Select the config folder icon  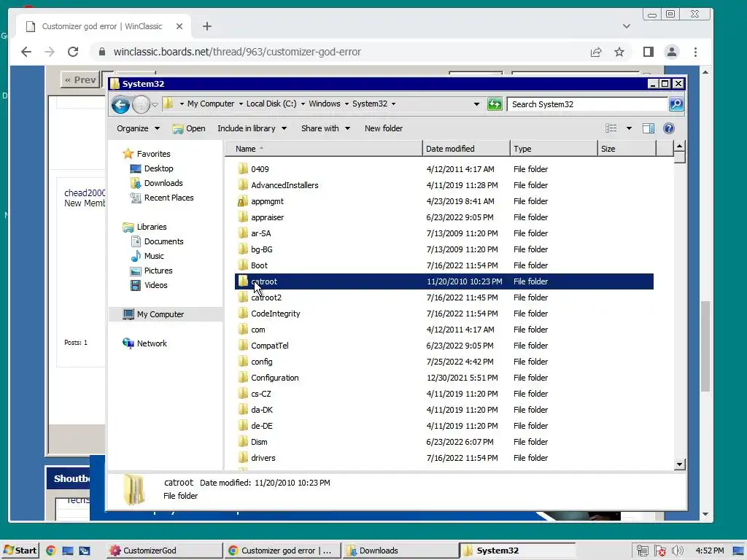coord(243,362)
